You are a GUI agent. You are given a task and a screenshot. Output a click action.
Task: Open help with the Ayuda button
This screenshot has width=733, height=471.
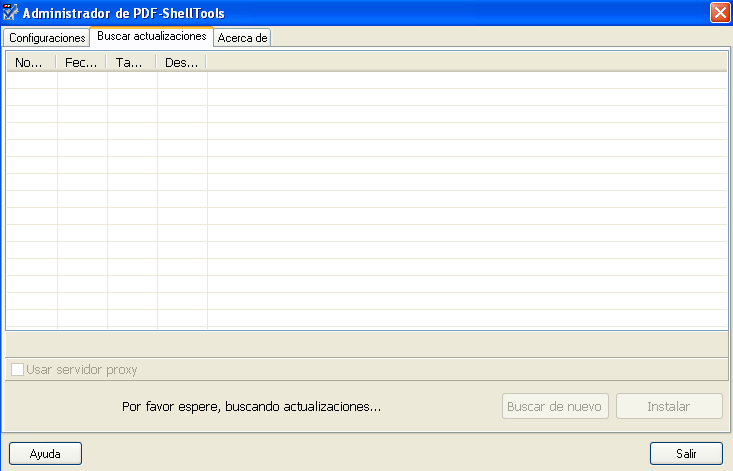coord(45,454)
